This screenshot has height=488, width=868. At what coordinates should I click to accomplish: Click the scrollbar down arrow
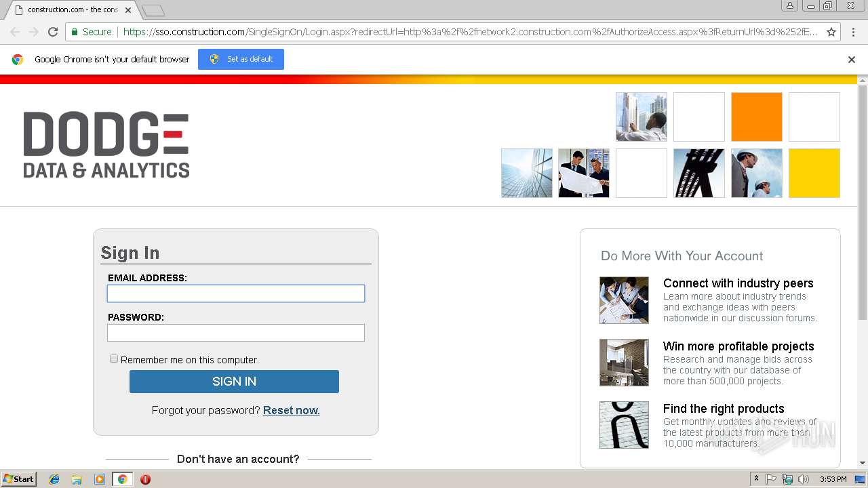[x=863, y=463]
